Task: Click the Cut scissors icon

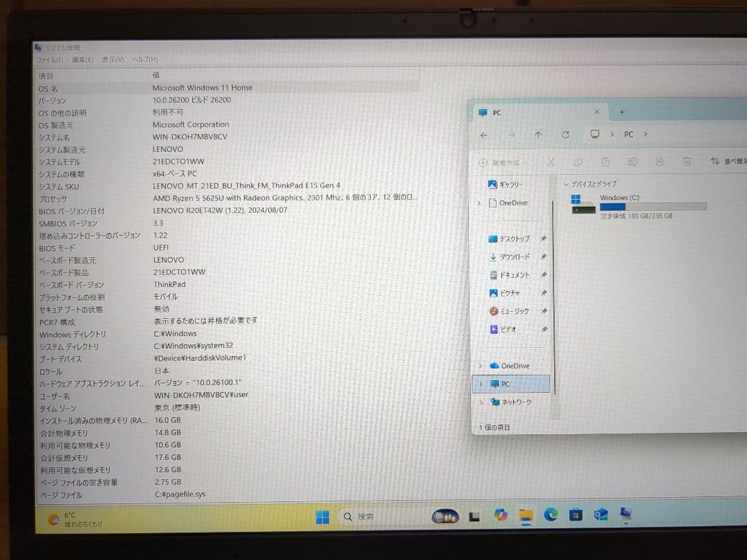Action: pos(551,162)
